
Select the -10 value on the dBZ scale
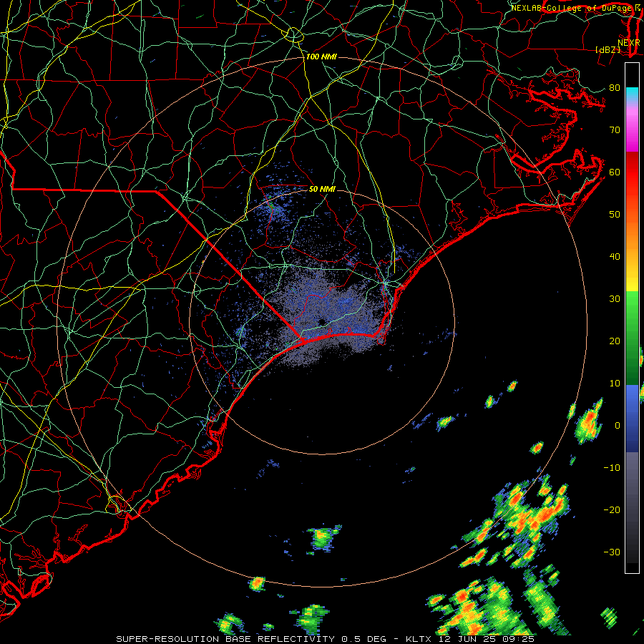tap(612, 468)
